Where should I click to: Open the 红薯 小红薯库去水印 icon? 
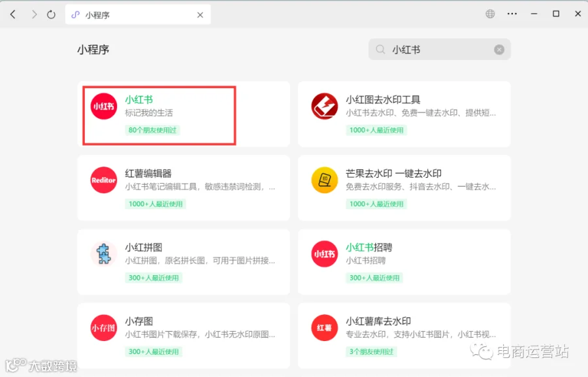(x=324, y=328)
